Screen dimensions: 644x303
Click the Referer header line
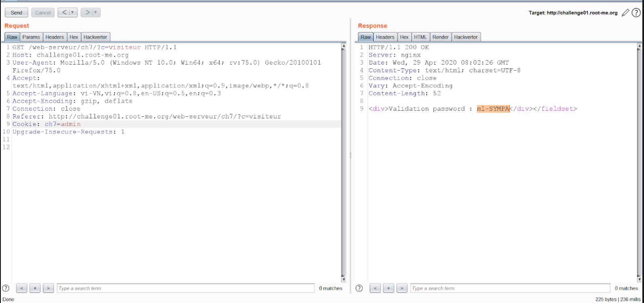(x=147, y=116)
